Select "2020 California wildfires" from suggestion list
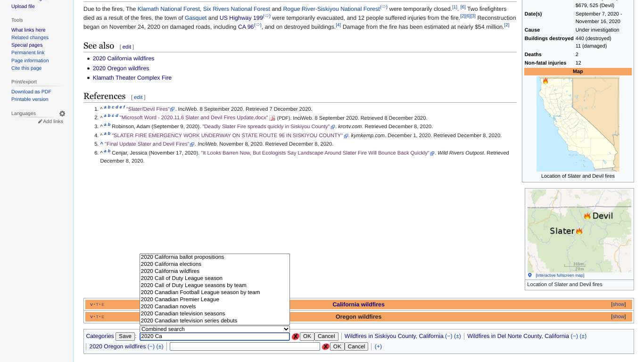Screen dimensions: 644x362 [215, 271]
